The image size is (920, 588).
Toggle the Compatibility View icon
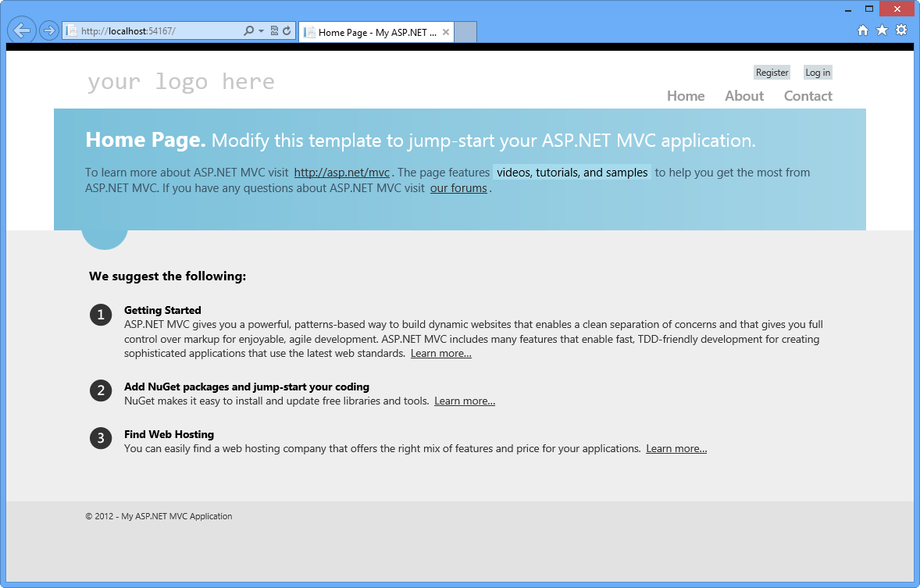pos(273,30)
